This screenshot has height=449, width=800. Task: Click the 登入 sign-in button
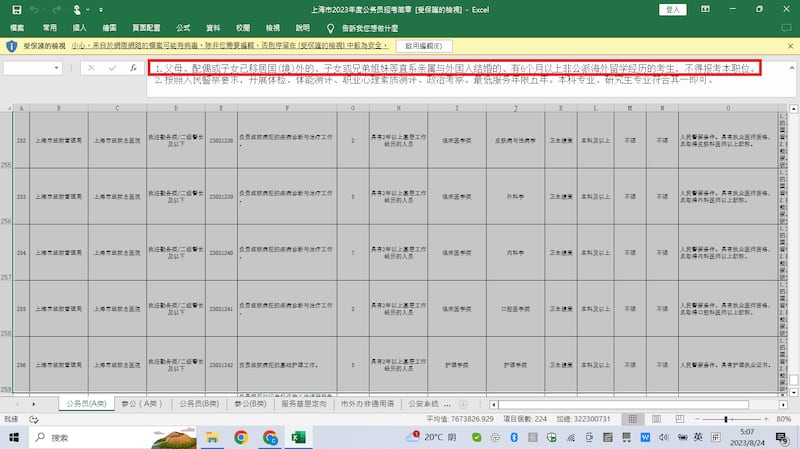pyautogui.click(x=675, y=8)
